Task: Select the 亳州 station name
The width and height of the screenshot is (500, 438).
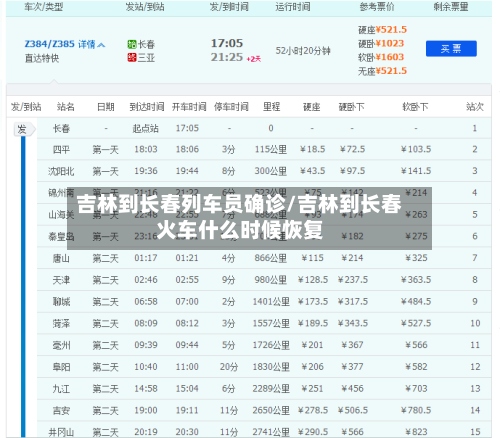Action: pyautogui.click(x=61, y=345)
